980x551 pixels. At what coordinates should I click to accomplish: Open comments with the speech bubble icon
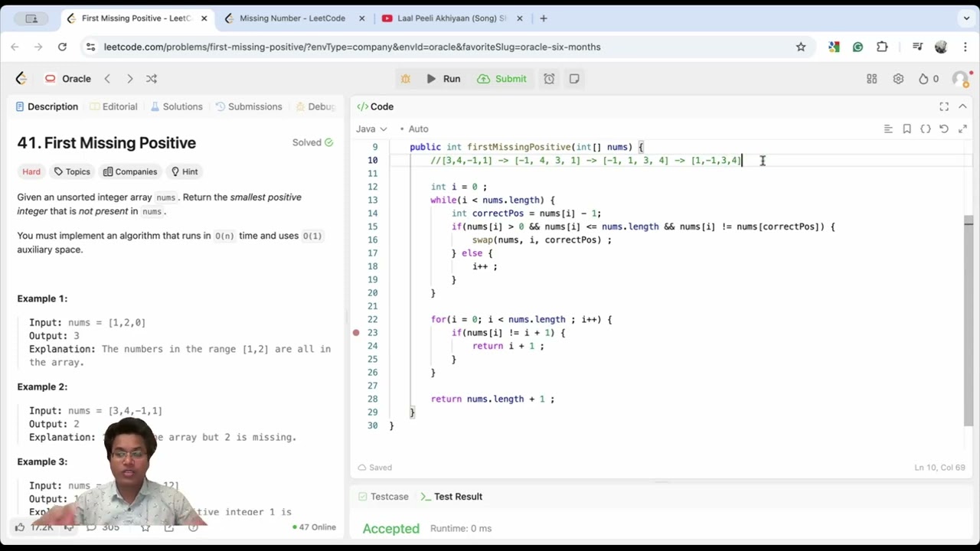(x=91, y=527)
